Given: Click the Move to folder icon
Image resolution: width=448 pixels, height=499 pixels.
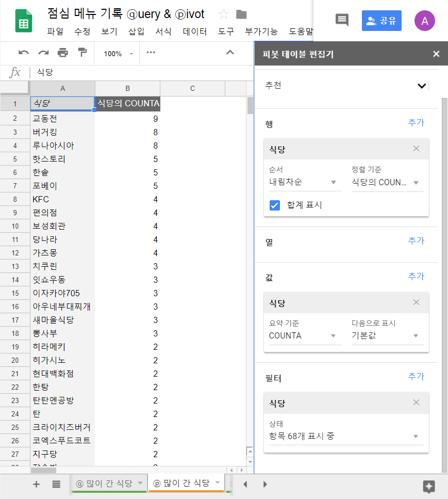Looking at the screenshot, I should (241, 14).
